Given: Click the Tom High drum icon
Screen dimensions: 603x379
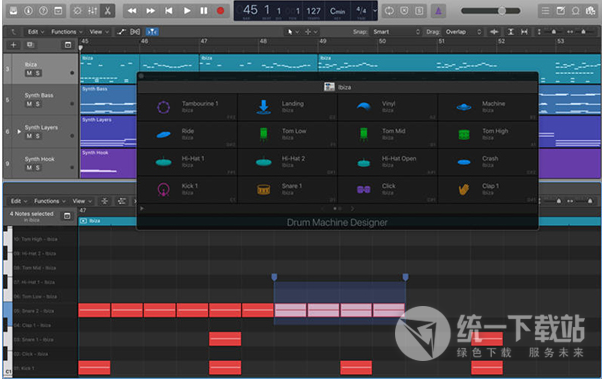Looking at the screenshot, I should coord(464,134).
